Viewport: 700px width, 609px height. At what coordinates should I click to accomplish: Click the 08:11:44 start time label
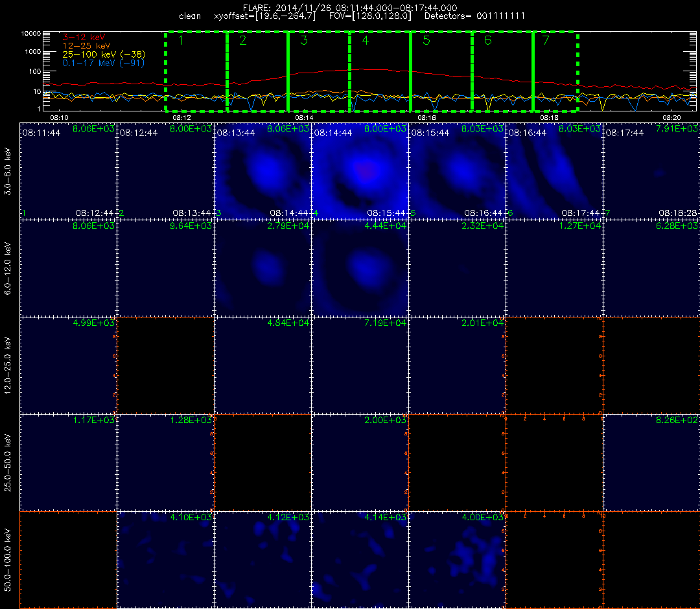click(x=41, y=133)
